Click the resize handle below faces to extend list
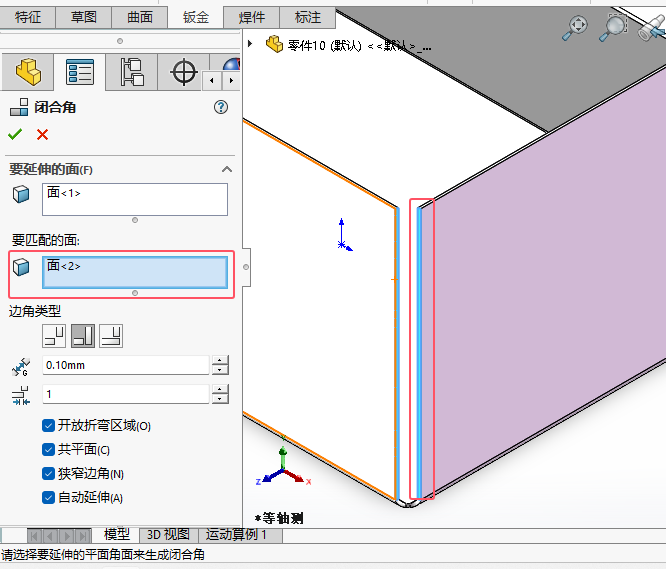This screenshot has width=666, height=569. pyautogui.click(x=135, y=220)
